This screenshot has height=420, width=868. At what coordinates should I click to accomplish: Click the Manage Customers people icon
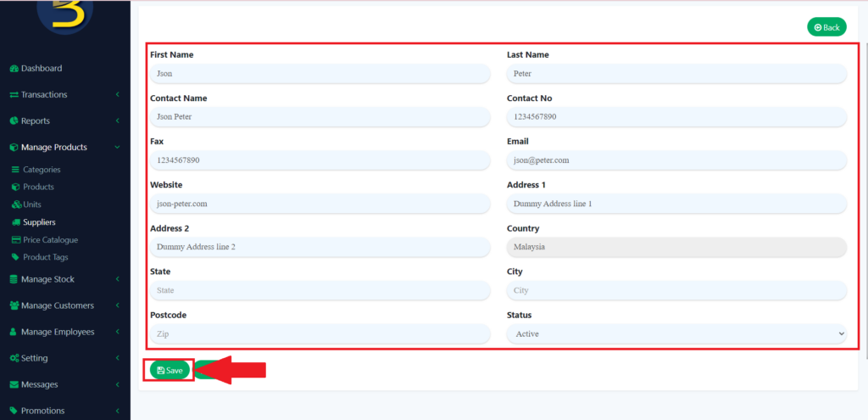(x=14, y=305)
